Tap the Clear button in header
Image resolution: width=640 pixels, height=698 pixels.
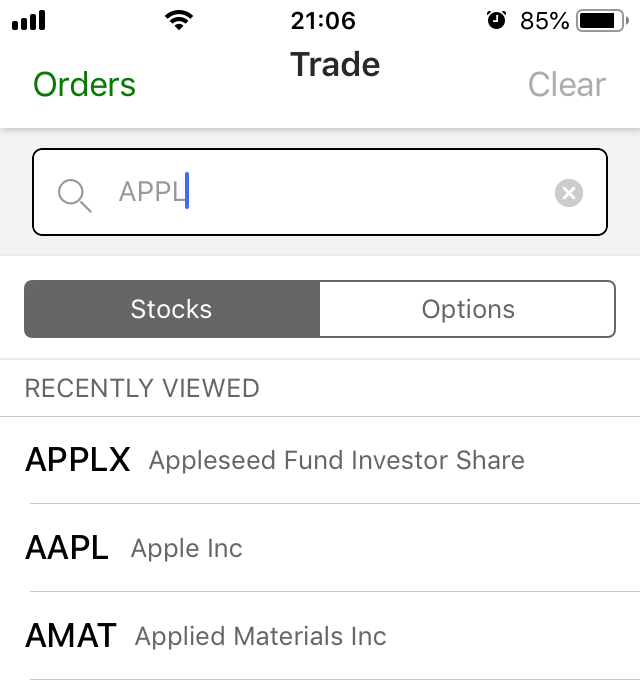566,85
